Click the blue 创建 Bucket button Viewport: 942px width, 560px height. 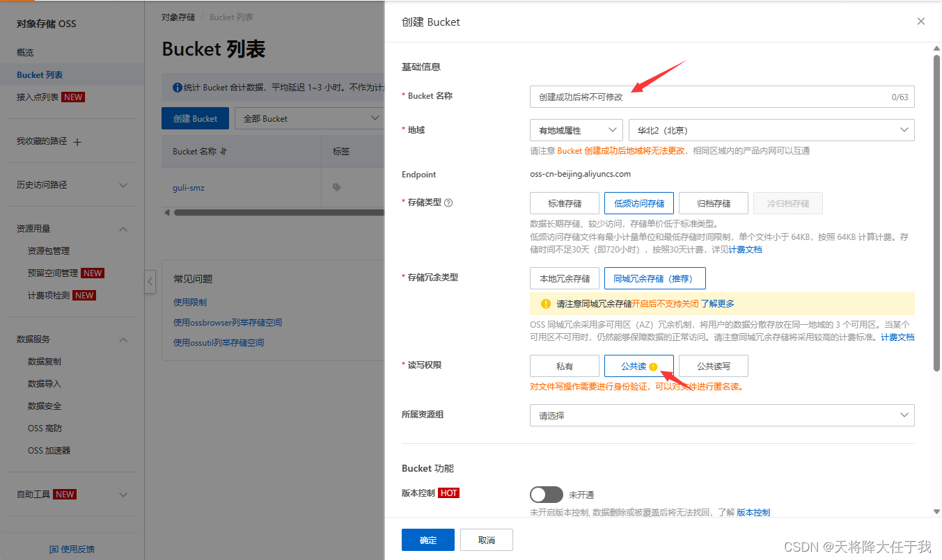(195, 118)
